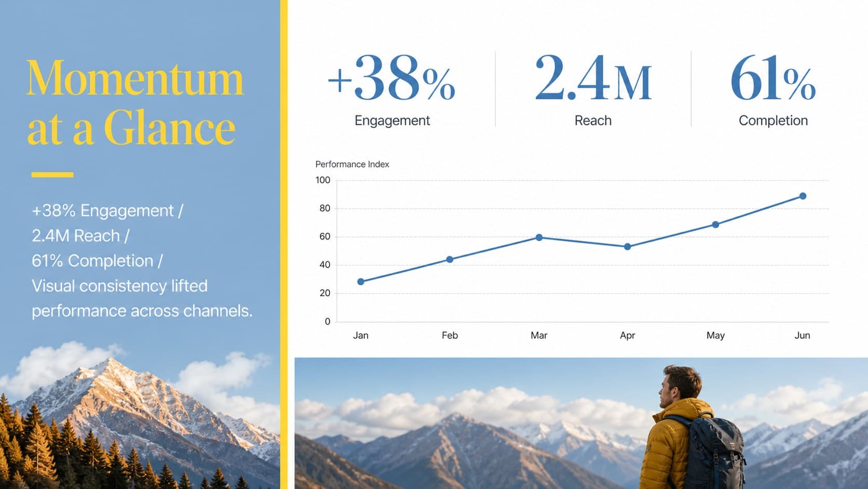Click the 60 y-axis value

tap(325, 236)
